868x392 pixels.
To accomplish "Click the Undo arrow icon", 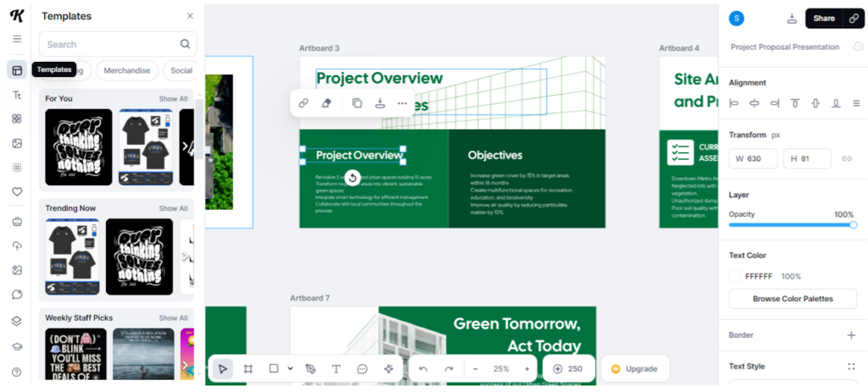I will tap(423, 369).
